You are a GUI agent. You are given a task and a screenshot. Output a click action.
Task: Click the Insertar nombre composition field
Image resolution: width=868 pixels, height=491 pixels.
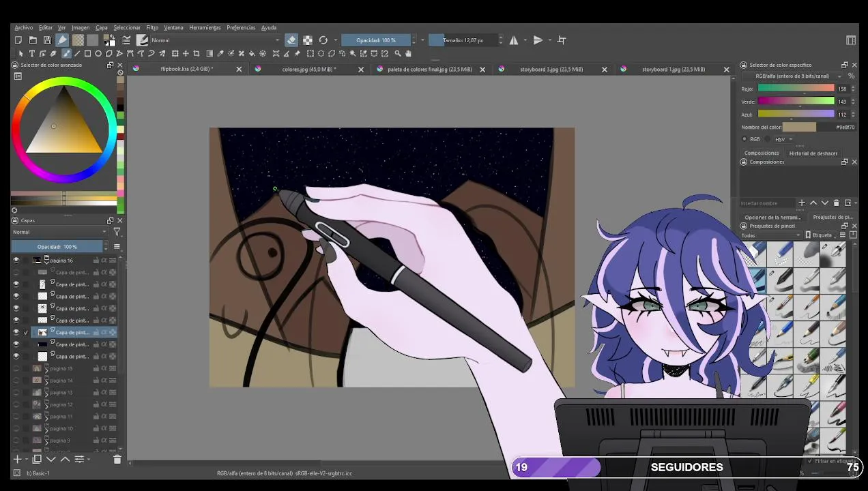[768, 203]
